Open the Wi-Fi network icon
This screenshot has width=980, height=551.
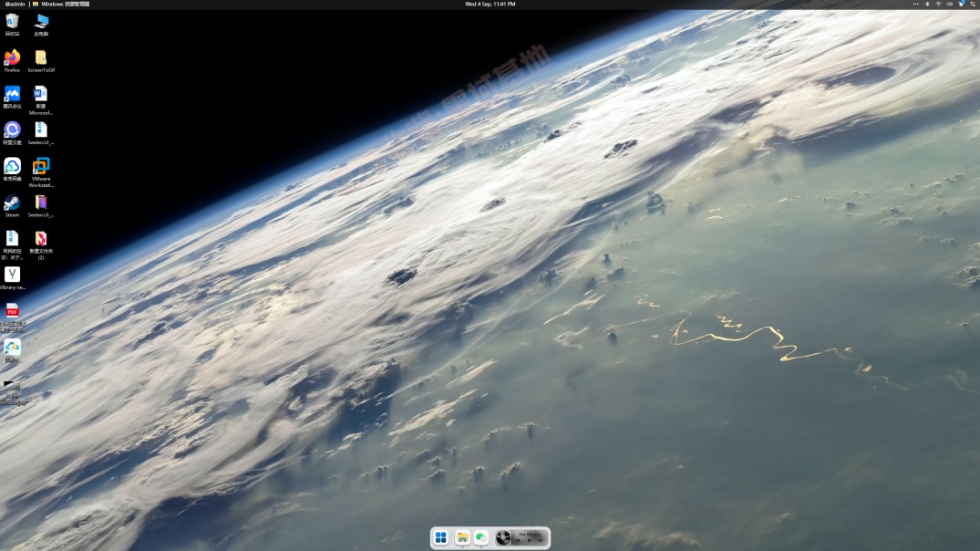938,4
